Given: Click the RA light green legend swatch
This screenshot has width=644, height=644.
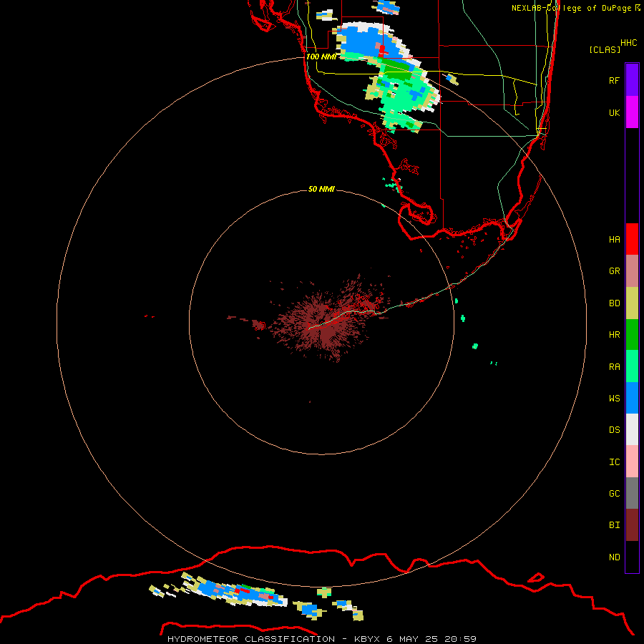Looking at the screenshot, I should (632, 366).
